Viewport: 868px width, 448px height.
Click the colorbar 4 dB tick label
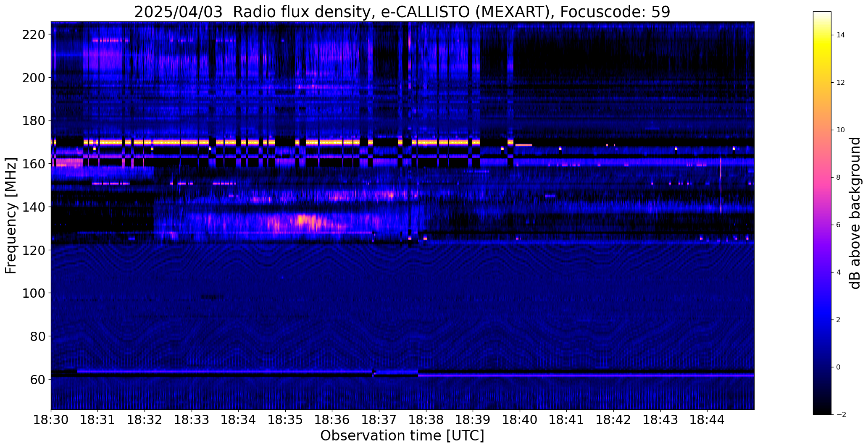click(x=838, y=272)
